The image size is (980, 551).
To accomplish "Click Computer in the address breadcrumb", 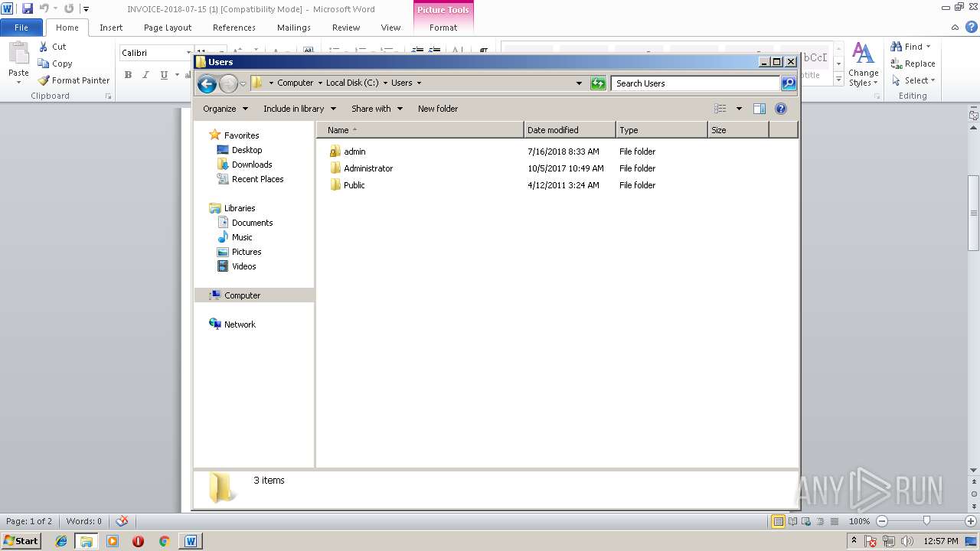I will (295, 83).
